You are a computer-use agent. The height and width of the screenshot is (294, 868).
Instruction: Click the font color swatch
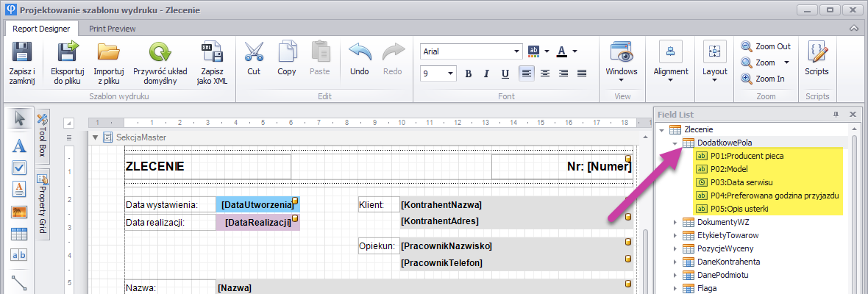(561, 51)
